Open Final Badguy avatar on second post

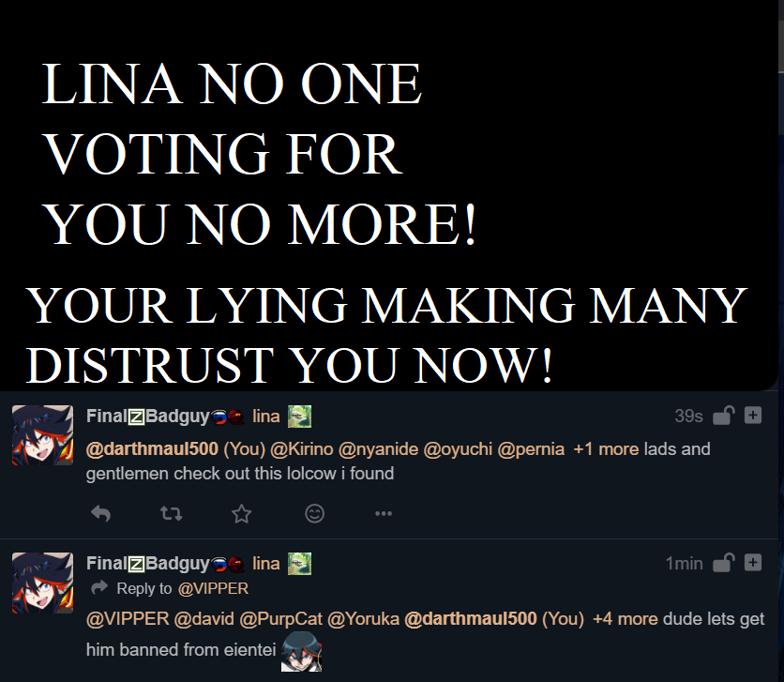click(x=42, y=583)
